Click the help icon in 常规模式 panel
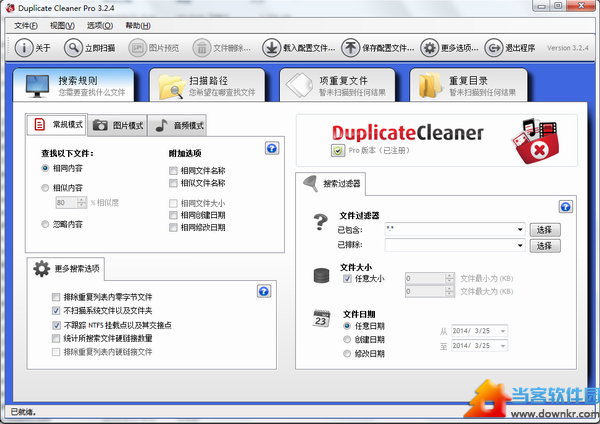The height and width of the screenshot is (424, 600). [x=272, y=148]
